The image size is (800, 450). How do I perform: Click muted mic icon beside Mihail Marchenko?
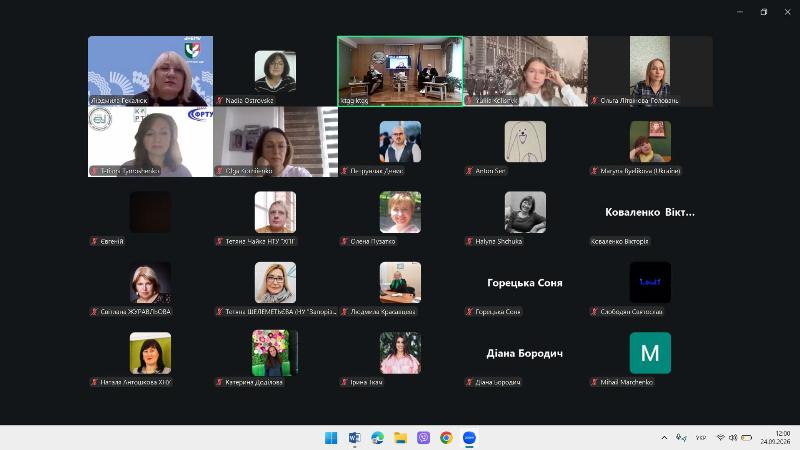coord(594,382)
